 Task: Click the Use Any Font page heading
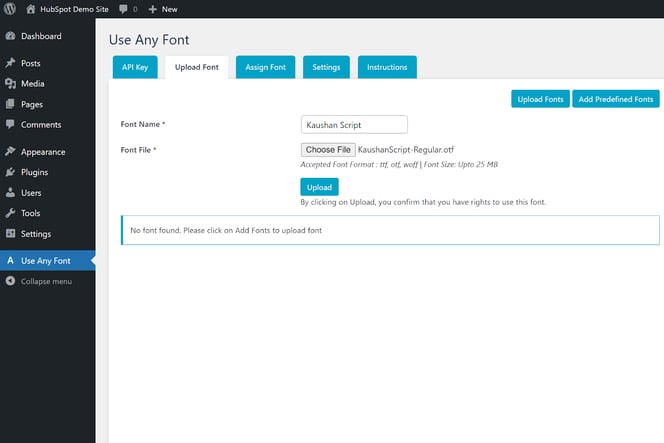(149, 40)
